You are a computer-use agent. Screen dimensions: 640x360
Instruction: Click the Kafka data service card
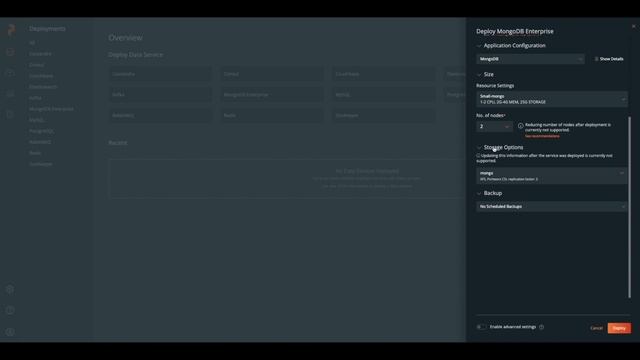(160, 95)
